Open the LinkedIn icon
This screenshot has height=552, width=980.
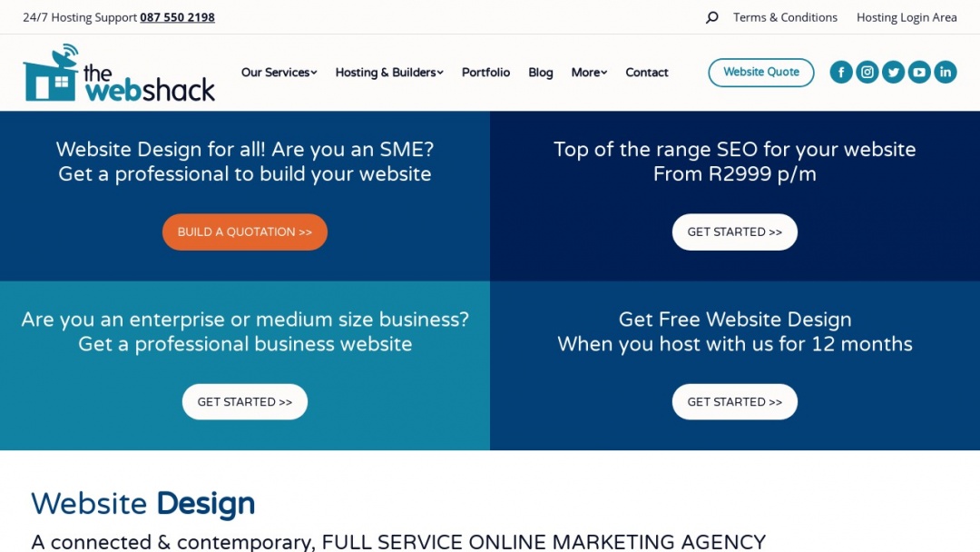pos(946,72)
